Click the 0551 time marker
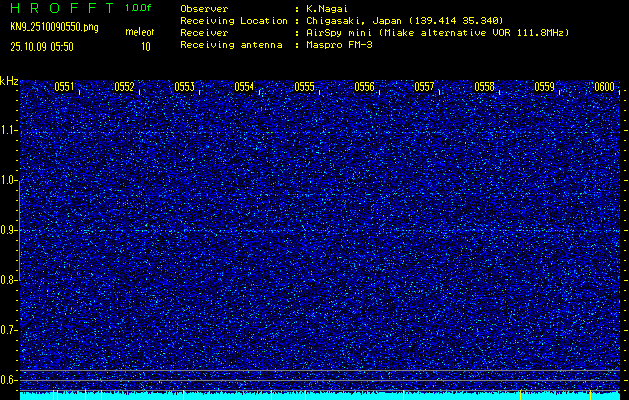Image resolution: width=629 pixels, height=400 pixels. 64,87
